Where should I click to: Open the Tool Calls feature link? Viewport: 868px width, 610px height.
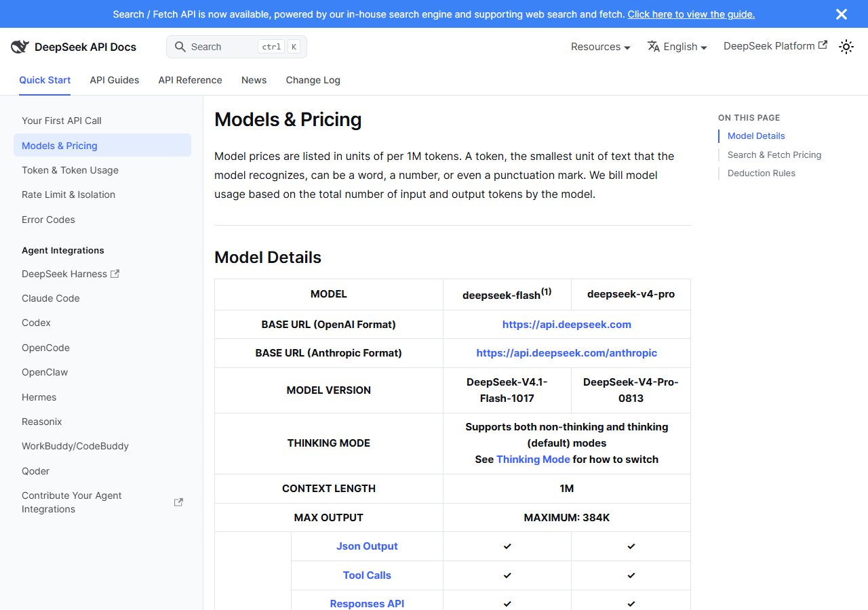click(x=367, y=575)
